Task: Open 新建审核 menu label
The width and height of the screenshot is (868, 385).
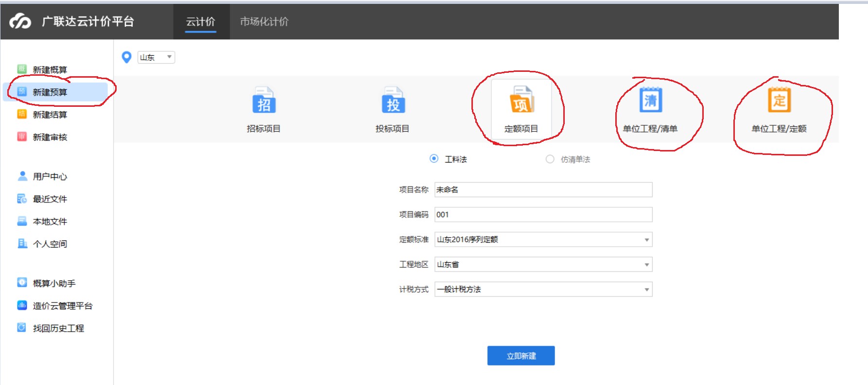Action: tap(50, 137)
